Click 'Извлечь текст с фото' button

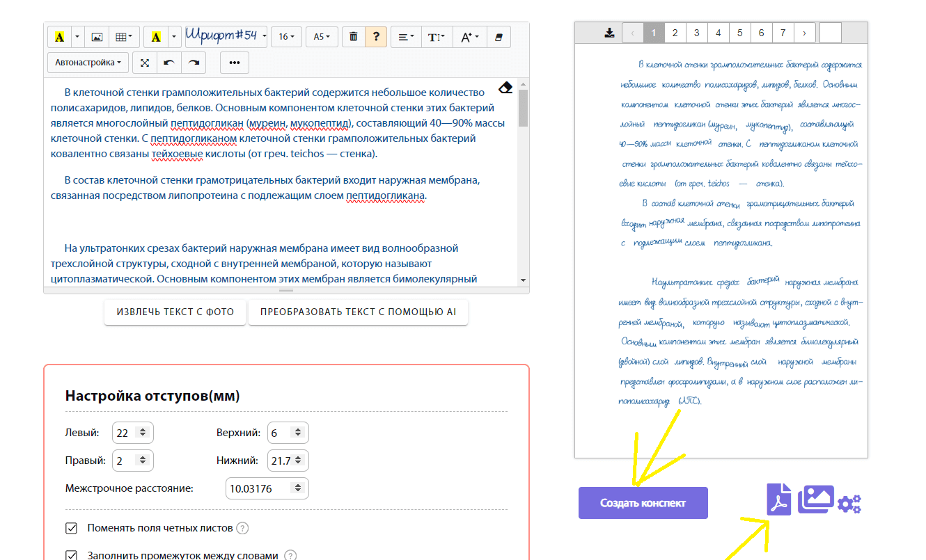pos(175,312)
